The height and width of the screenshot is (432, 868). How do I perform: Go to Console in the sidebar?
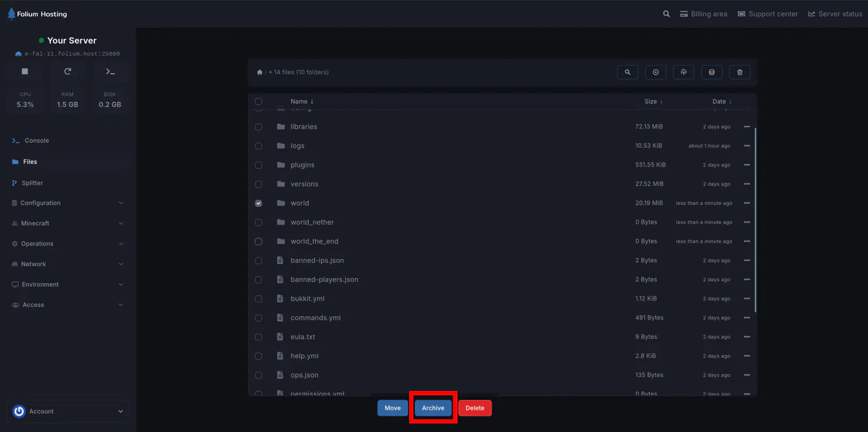pyautogui.click(x=36, y=141)
